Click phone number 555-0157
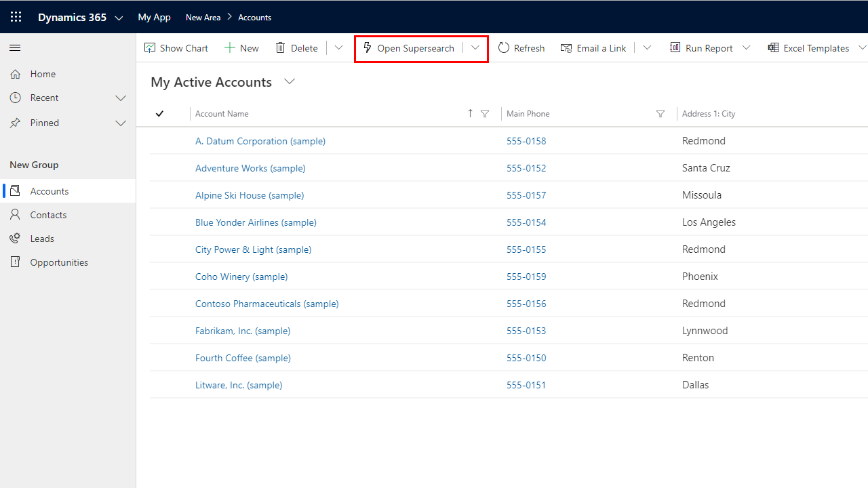 tap(526, 195)
